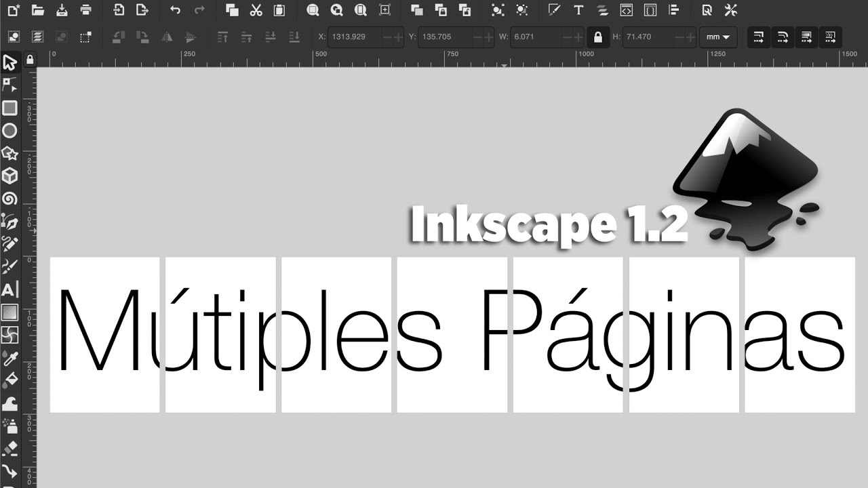This screenshot has height=488, width=868.
Task: Increase the X value with plus
Action: (398, 37)
